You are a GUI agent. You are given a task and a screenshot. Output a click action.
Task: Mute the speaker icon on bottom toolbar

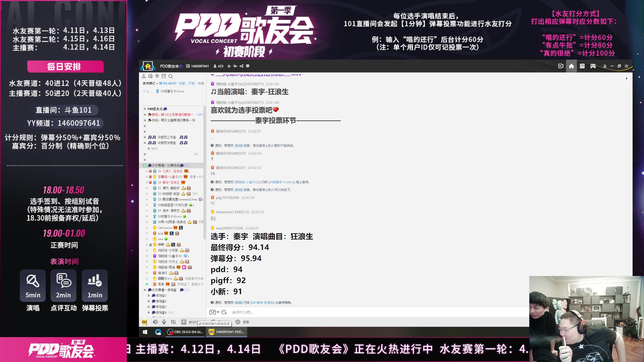point(155,322)
